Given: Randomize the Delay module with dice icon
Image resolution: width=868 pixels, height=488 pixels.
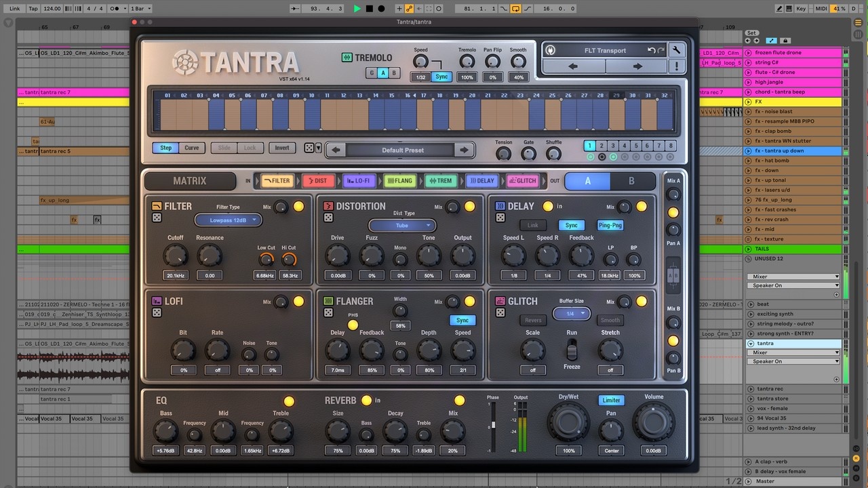Looking at the screenshot, I should [x=500, y=218].
